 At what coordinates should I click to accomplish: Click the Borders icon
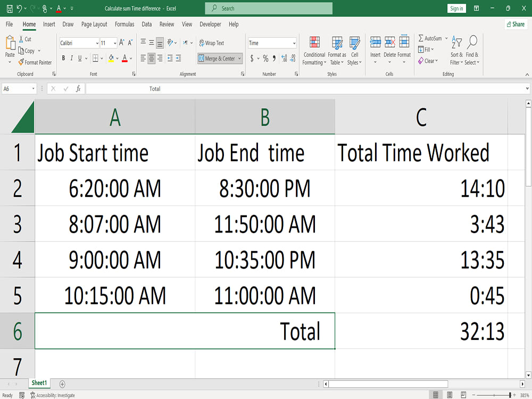(x=95, y=59)
